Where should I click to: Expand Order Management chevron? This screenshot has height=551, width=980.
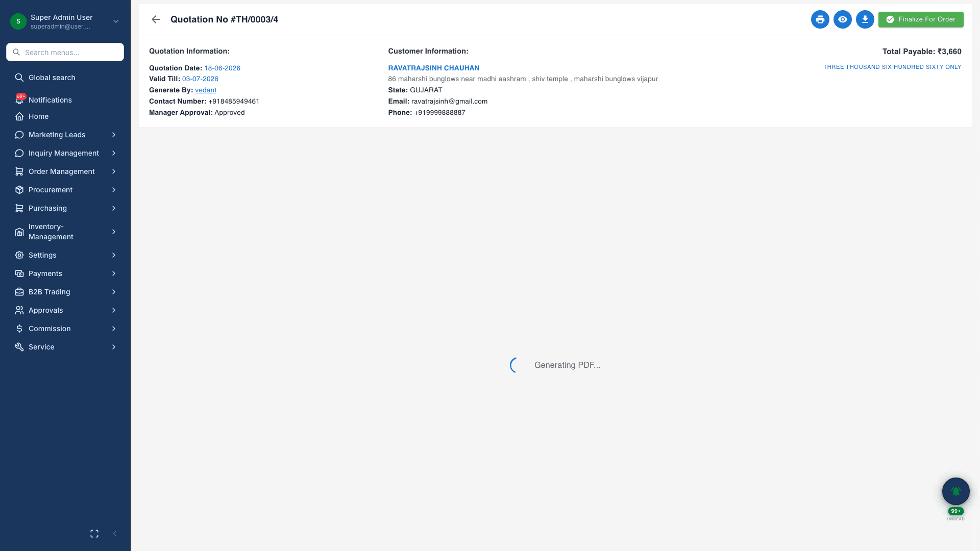tap(114, 171)
